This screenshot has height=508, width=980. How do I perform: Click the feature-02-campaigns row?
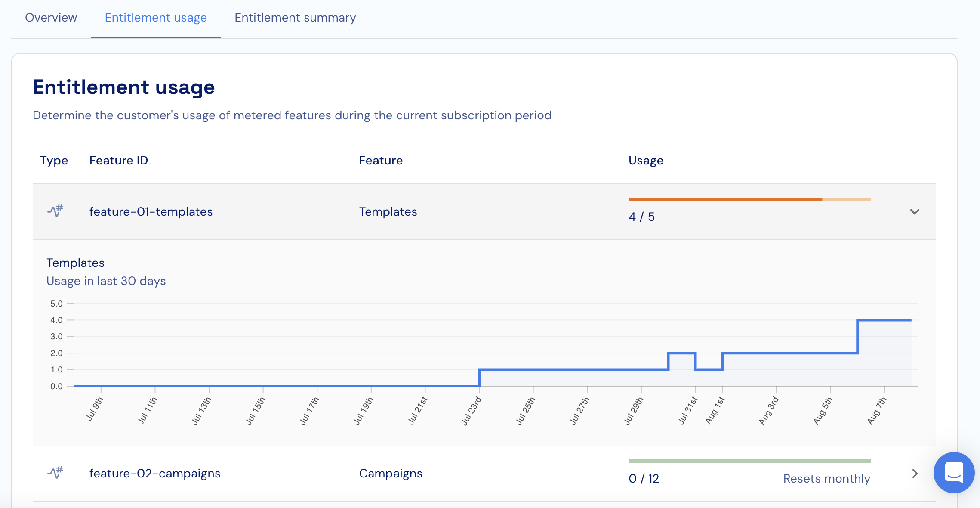pos(155,474)
